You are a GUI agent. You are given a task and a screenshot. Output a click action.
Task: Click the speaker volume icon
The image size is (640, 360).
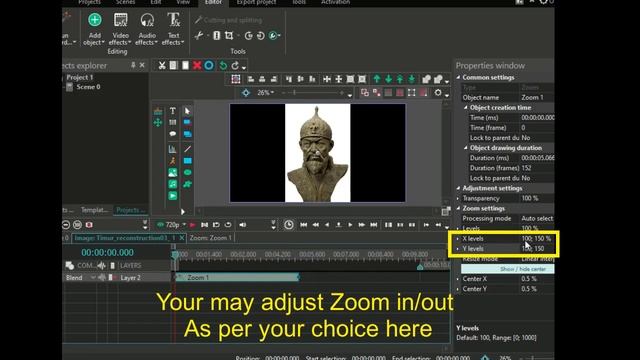[243, 224]
